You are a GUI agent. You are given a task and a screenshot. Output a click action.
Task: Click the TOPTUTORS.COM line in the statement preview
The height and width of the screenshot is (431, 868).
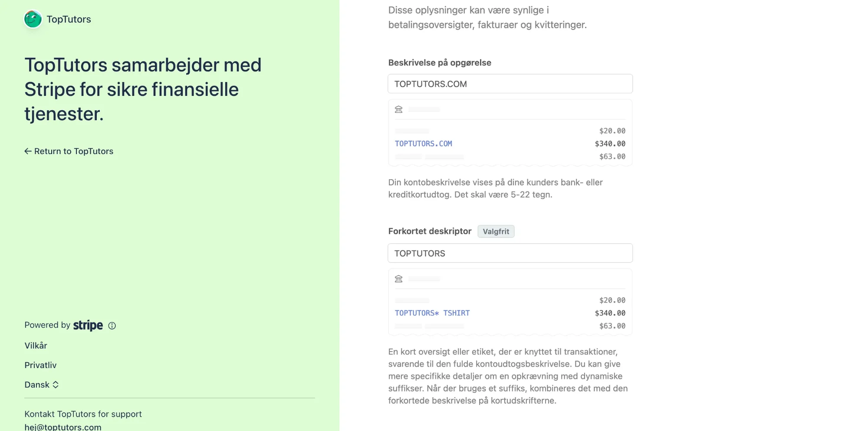click(424, 144)
